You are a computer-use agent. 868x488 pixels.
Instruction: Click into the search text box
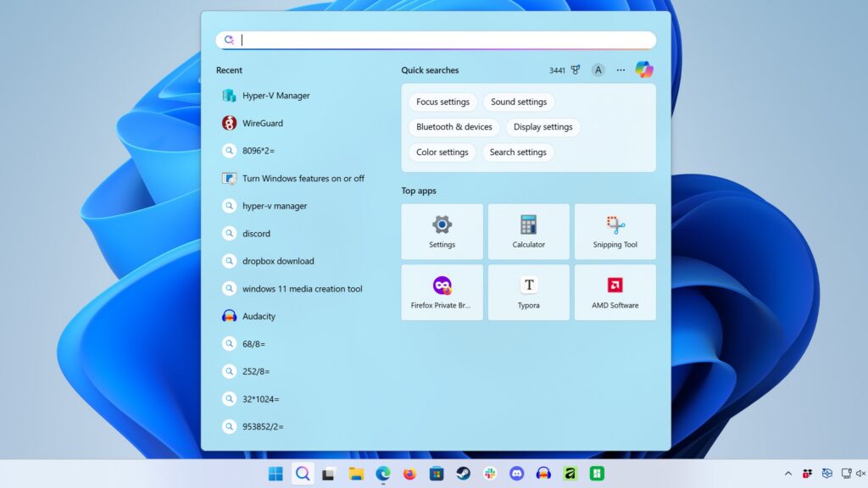(441, 40)
